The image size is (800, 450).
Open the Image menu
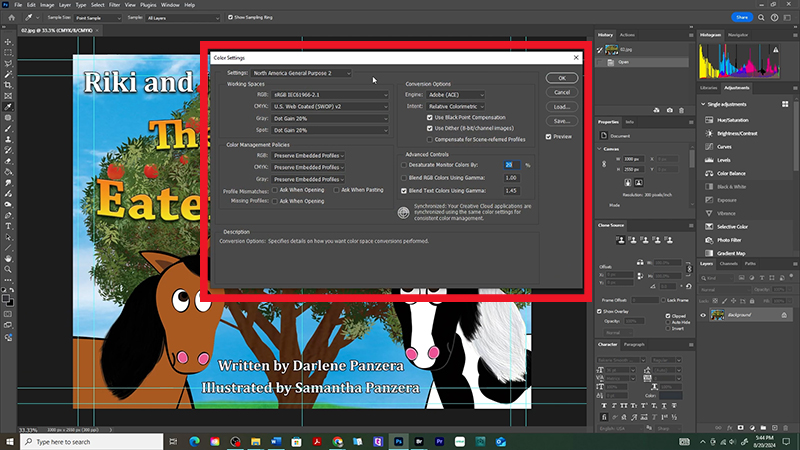(47, 5)
